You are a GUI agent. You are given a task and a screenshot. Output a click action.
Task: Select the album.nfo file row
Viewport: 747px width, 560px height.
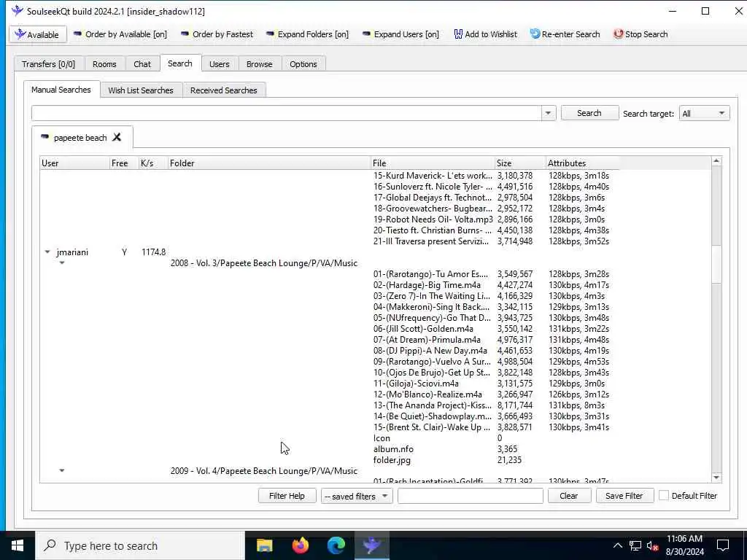click(x=393, y=449)
